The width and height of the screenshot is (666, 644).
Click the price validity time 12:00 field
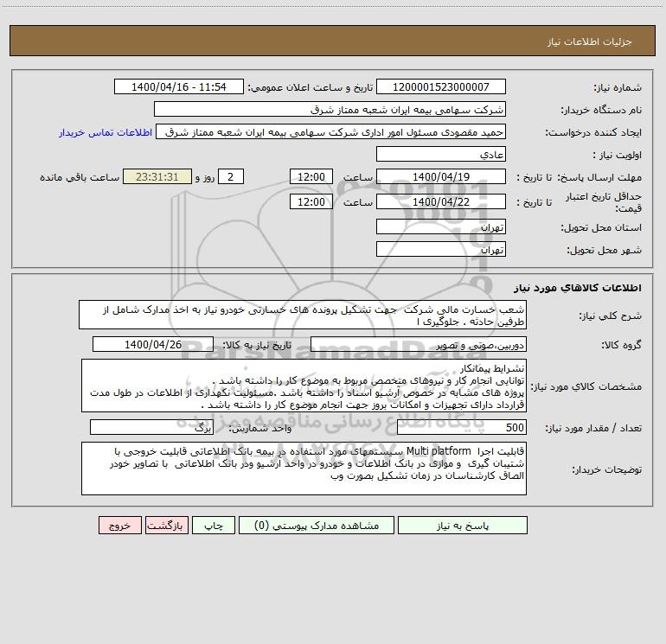click(311, 201)
